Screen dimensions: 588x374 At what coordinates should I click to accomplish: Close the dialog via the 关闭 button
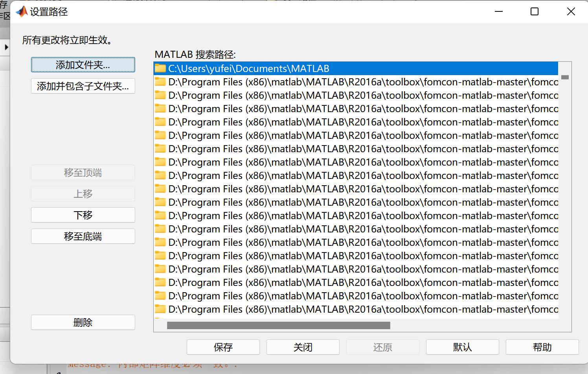(x=303, y=347)
